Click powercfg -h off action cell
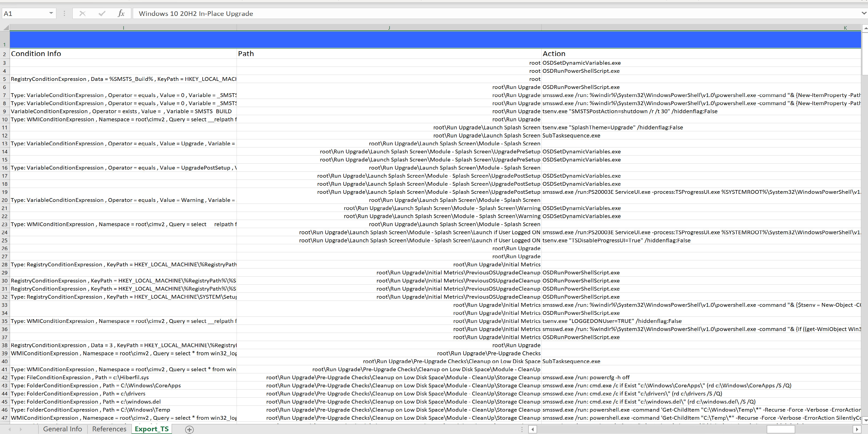This screenshot has width=868, height=434. click(701, 377)
